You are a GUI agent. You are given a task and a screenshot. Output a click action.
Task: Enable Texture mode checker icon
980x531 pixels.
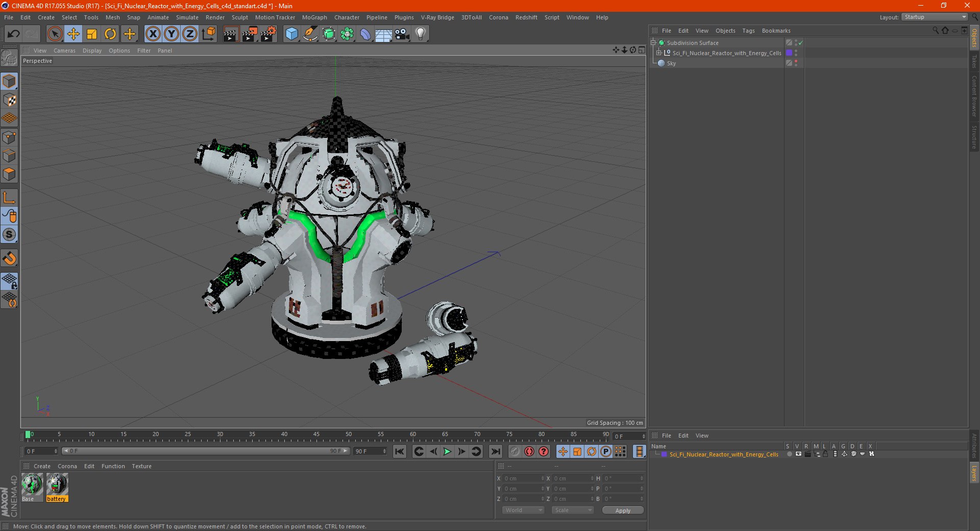point(9,100)
